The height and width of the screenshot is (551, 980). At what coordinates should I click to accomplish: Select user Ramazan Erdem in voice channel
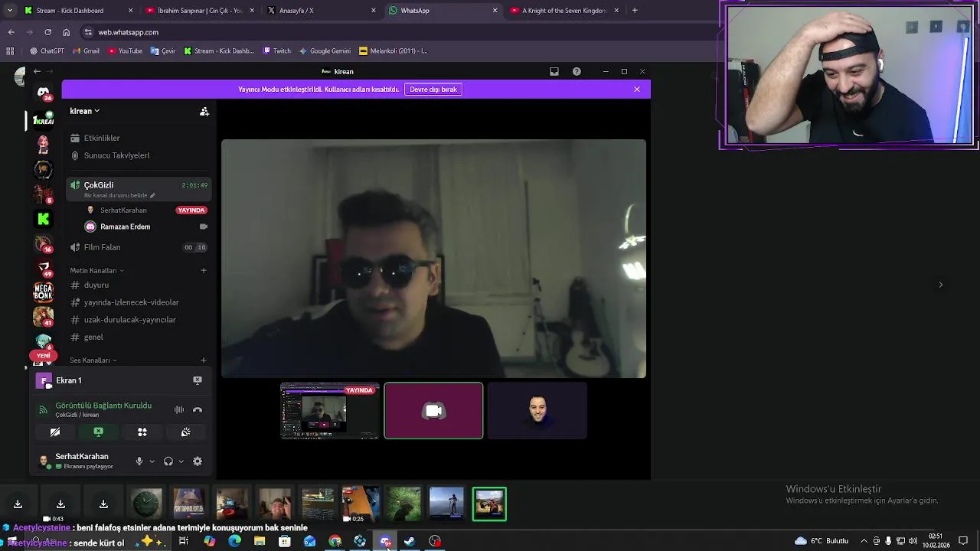click(125, 227)
